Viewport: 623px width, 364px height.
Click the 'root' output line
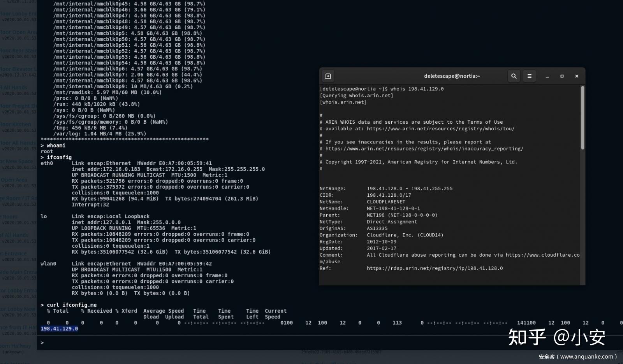click(x=47, y=152)
